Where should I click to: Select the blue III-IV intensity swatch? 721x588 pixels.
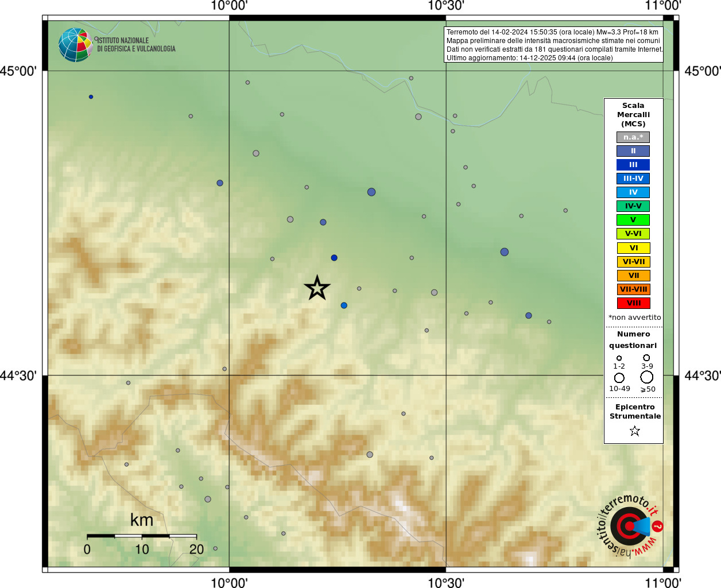[633, 179]
